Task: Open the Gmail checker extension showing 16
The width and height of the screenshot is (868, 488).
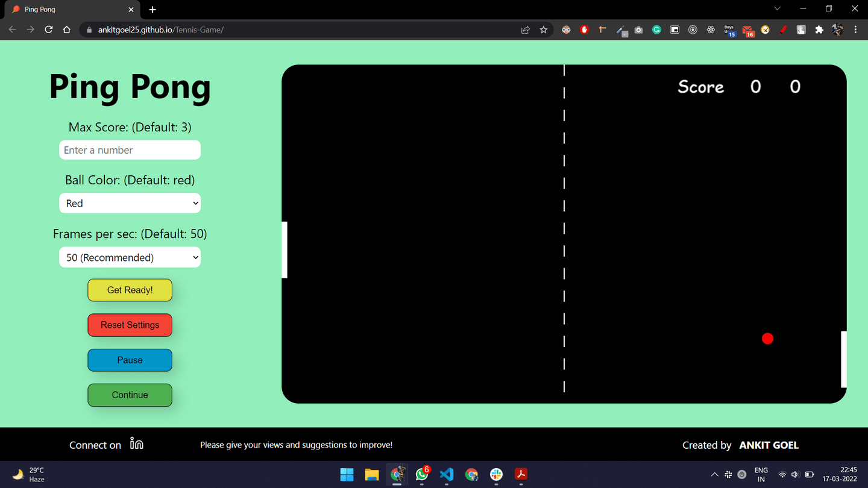Action: (x=748, y=31)
